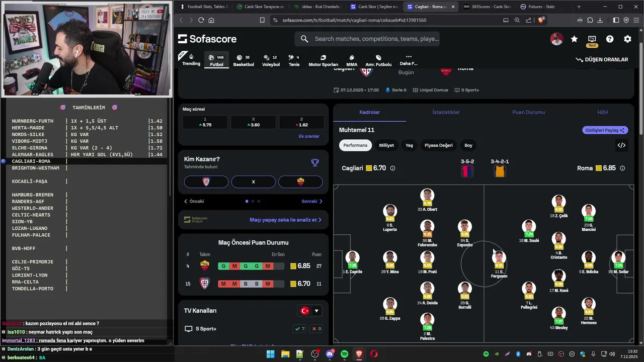Image resolution: width=644 pixels, height=362 pixels.
Task: Open Trending section
Action: coord(191,60)
